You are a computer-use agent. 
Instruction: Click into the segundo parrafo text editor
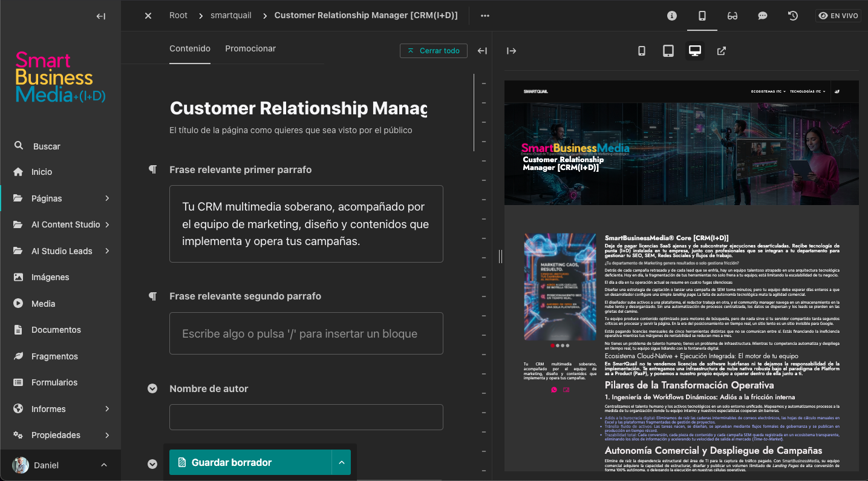point(306,333)
